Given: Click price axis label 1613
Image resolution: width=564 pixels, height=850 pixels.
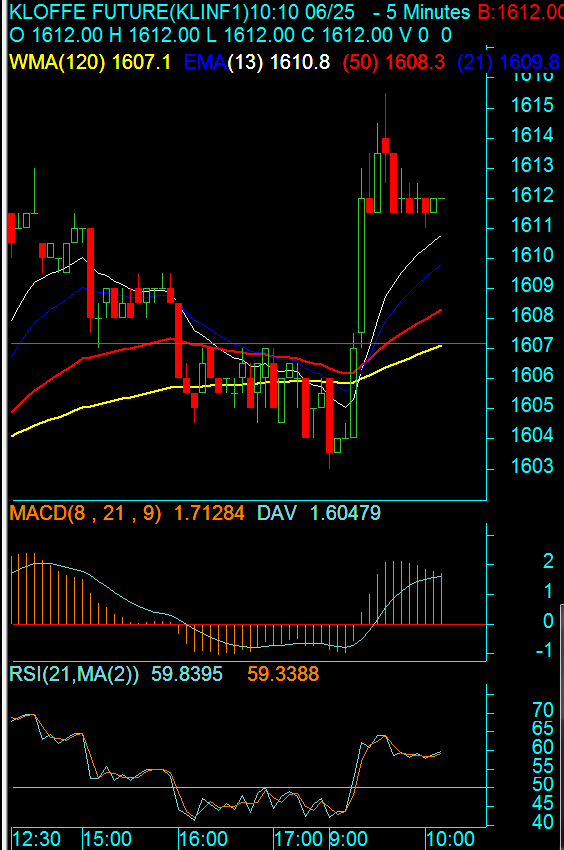Looking at the screenshot, I should (x=533, y=165).
